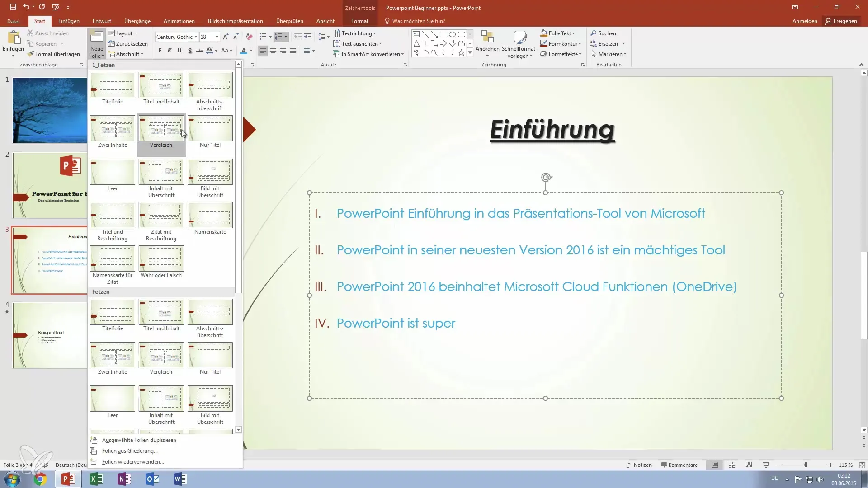Fit slide to window icon
The image size is (868, 488).
tap(862, 465)
